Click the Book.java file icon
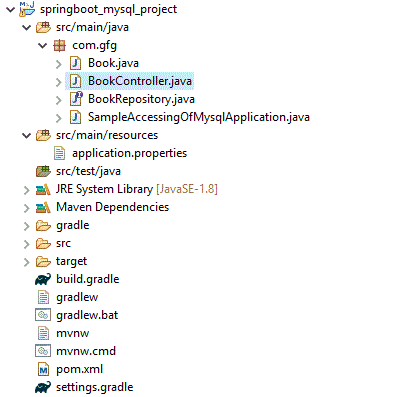 [75, 63]
